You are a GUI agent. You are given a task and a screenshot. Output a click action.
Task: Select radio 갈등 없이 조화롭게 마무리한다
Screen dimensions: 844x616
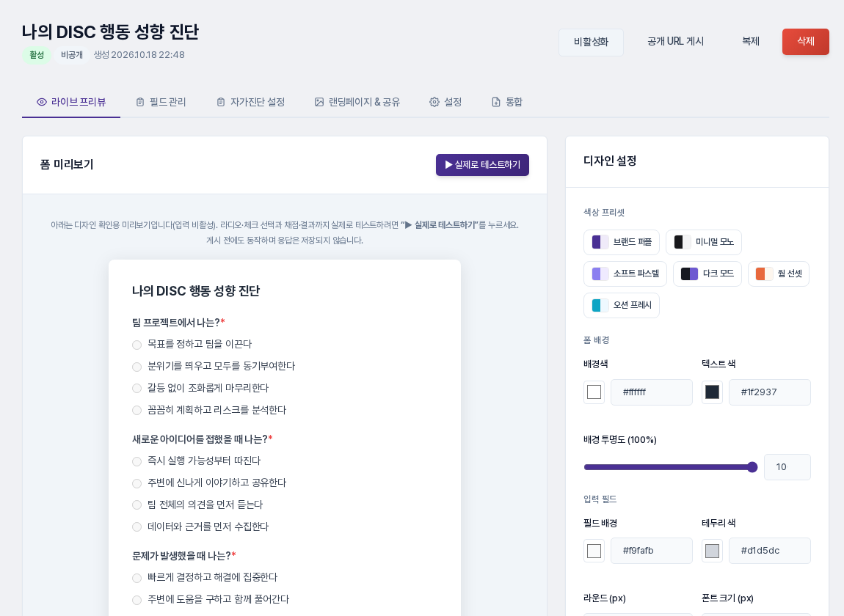pyautogui.click(x=137, y=389)
